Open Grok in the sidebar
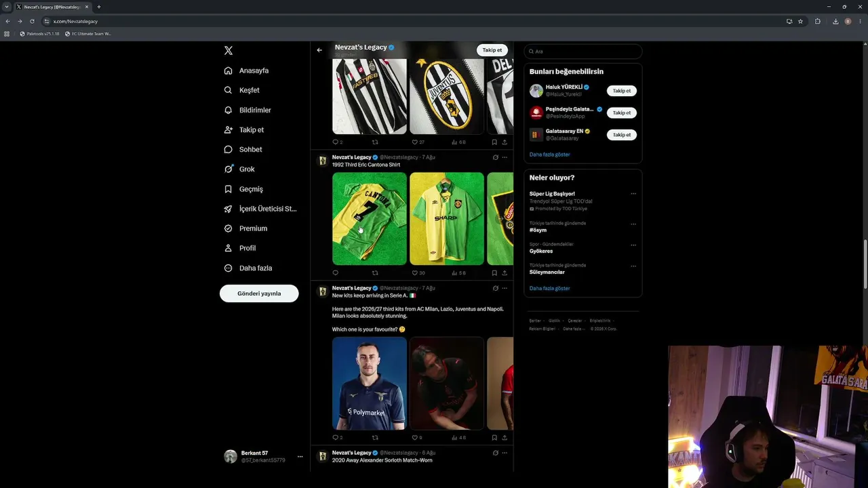This screenshot has width=868, height=488. [239, 169]
